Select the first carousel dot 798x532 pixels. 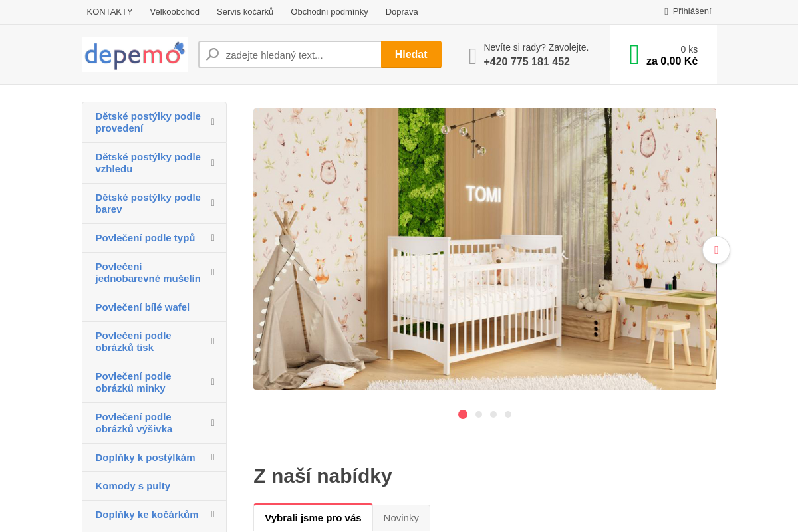click(463, 414)
